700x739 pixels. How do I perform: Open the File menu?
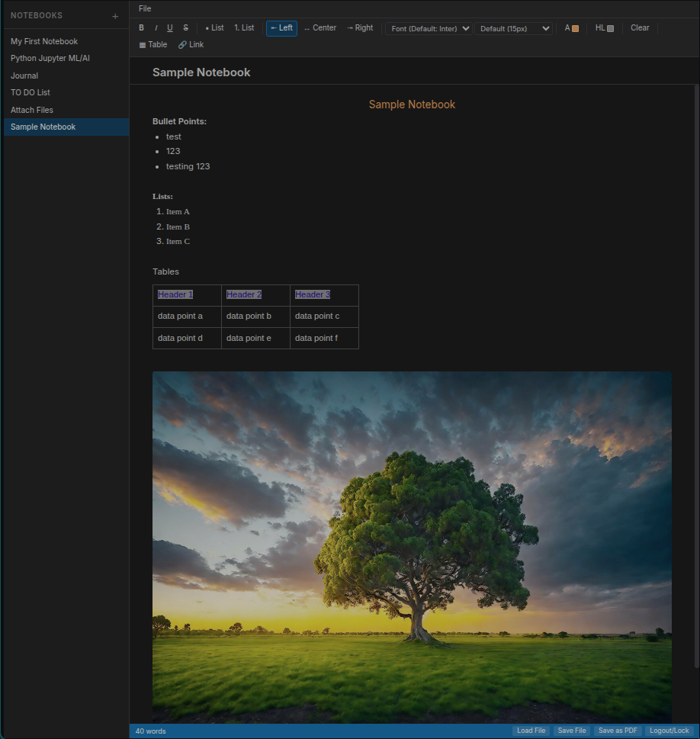click(145, 8)
